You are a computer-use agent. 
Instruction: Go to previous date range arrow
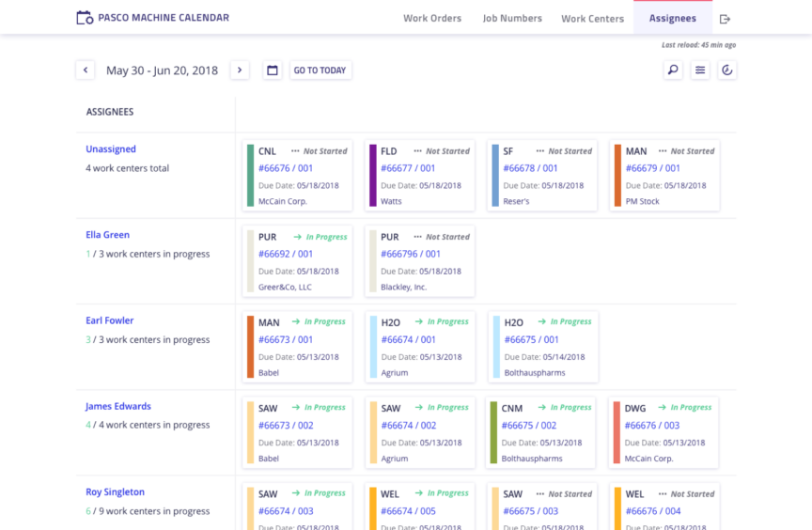pos(86,70)
